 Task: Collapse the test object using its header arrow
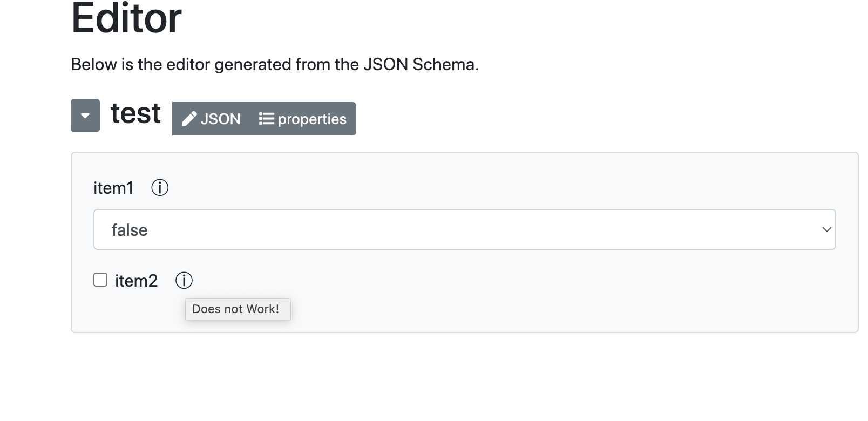click(85, 115)
